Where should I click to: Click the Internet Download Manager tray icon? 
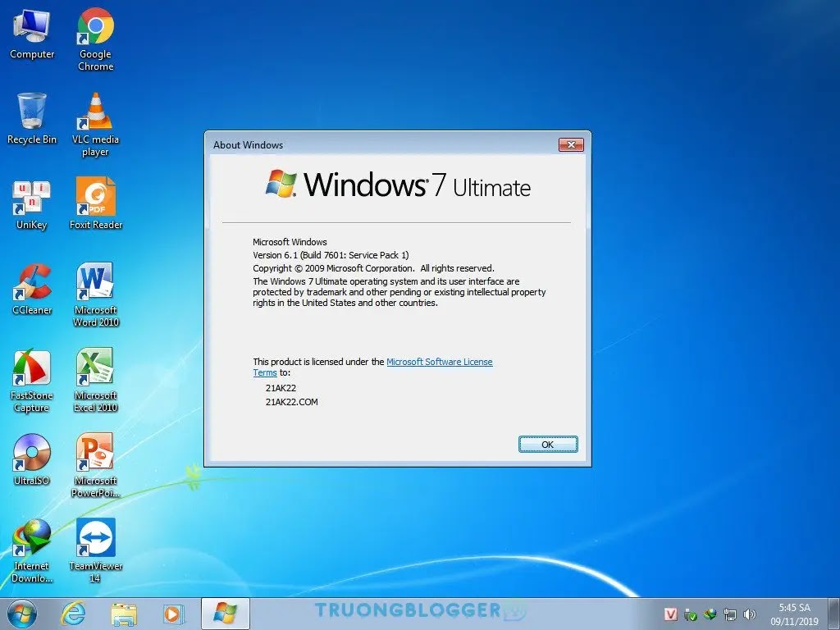point(710,614)
